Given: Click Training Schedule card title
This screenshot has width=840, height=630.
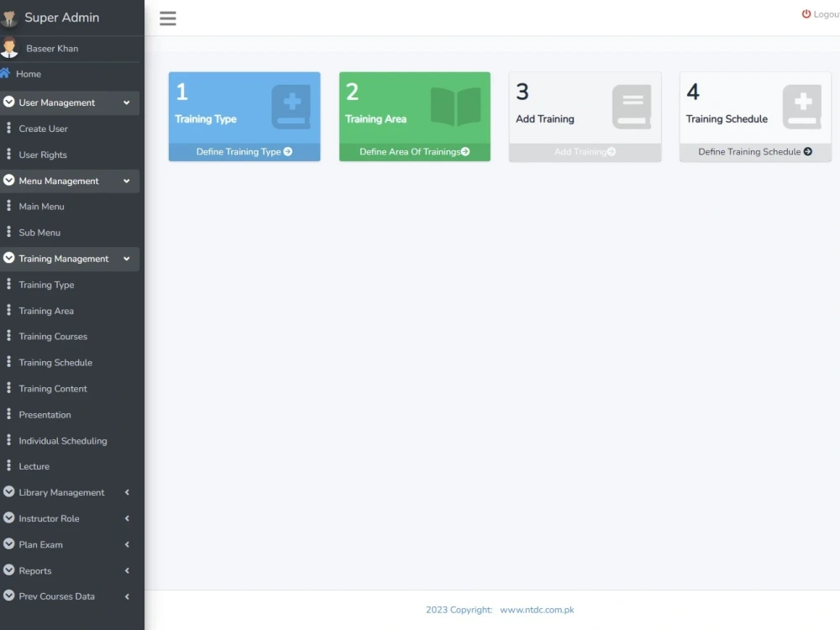Looking at the screenshot, I should [x=727, y=119].
